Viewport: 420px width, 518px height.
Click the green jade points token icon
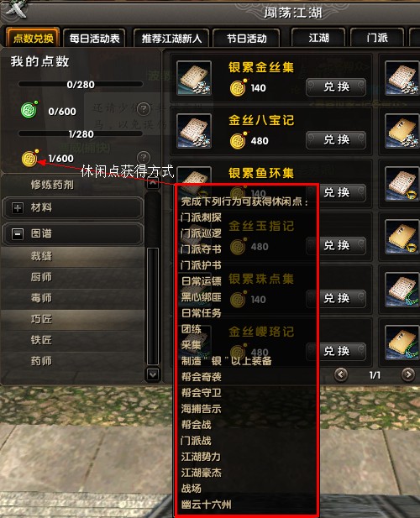pyautogui.click(x=29, y=110)
